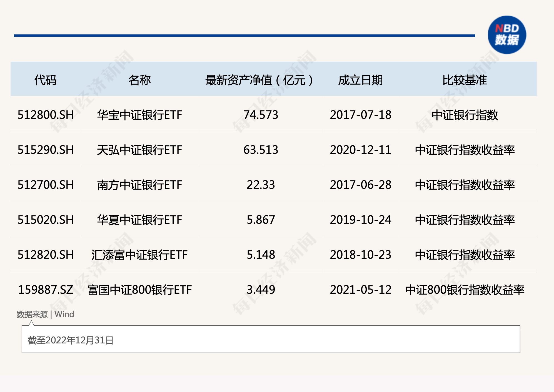Click the 代码 column header
Viewport: 554px width, 392px height.
pos(45,80)
